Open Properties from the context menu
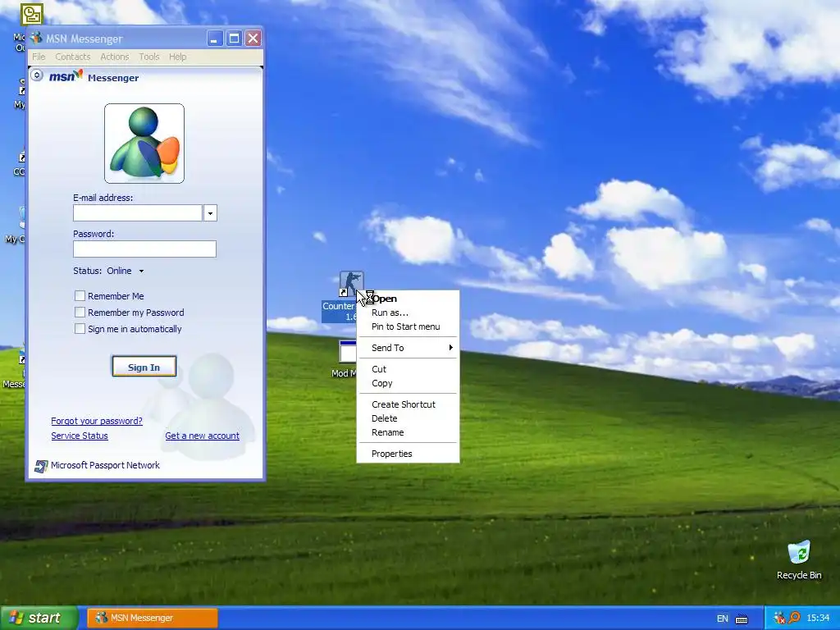 pyautogui.click(x=408, y=454)
